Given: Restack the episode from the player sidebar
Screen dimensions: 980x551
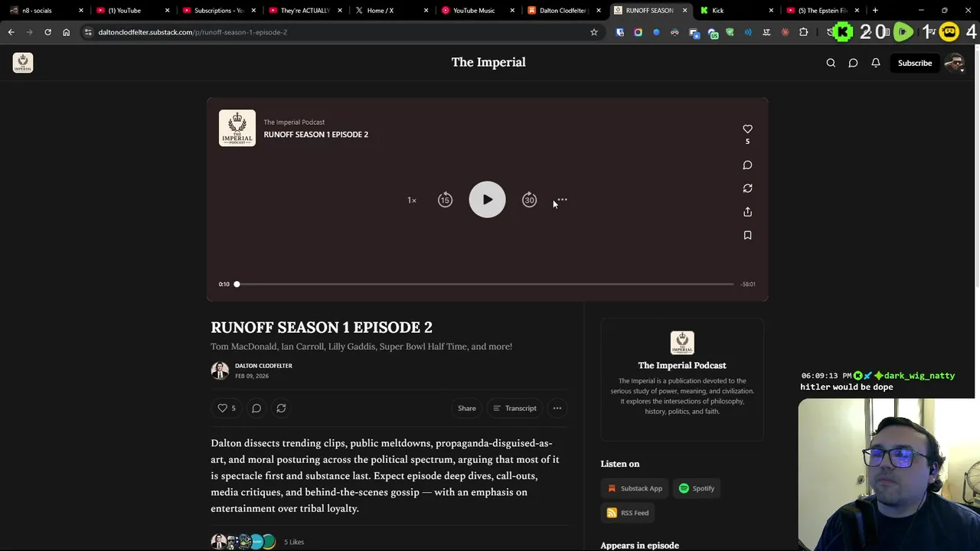Looking at the screenshot, I should (x=747, y=188).
